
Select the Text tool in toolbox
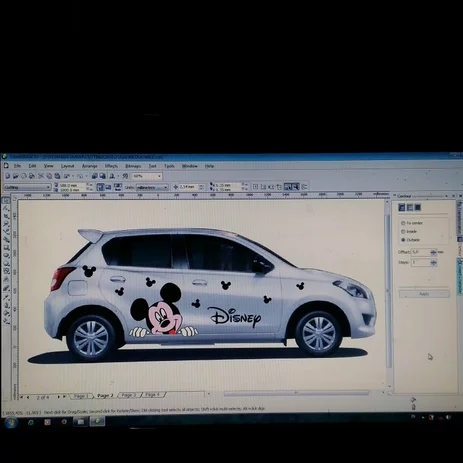coord(6,279)
